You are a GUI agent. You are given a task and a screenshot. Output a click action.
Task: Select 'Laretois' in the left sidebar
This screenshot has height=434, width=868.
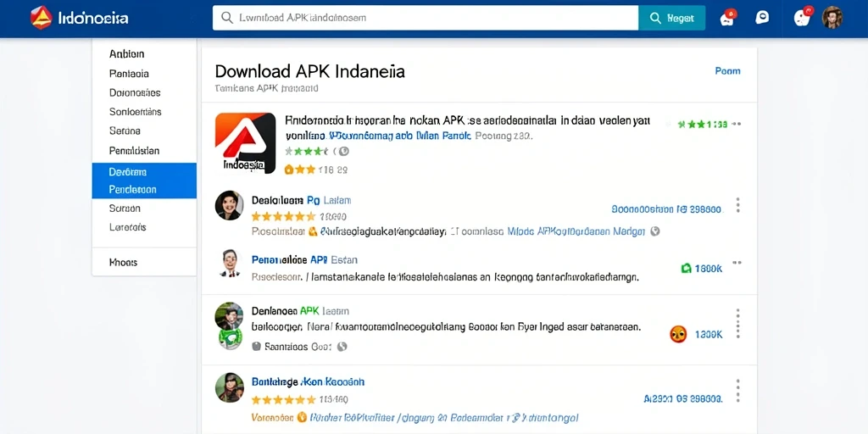[128, 227]
